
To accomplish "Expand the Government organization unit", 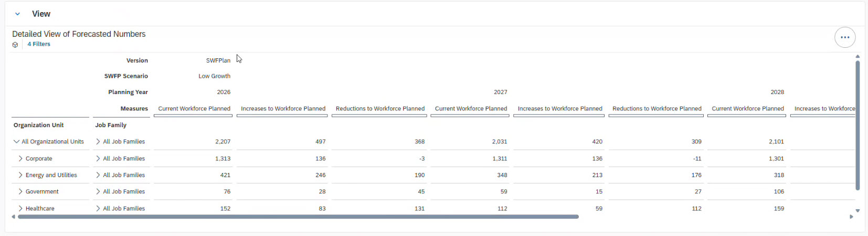I will click(20, 191).
